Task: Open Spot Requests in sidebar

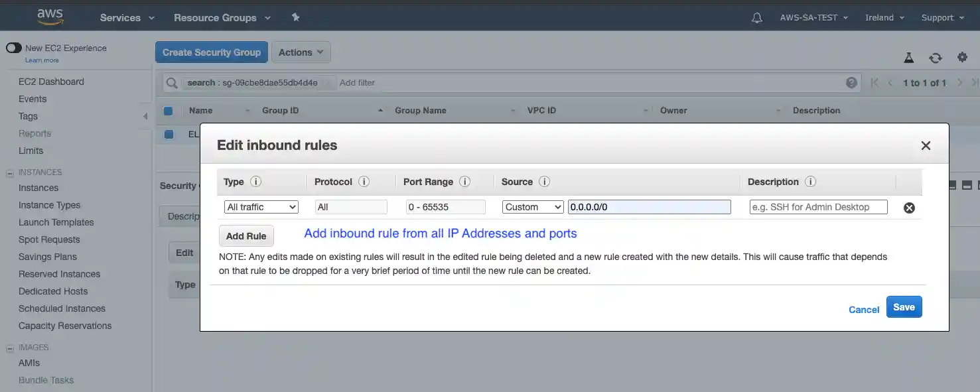Action: point(49,239)
